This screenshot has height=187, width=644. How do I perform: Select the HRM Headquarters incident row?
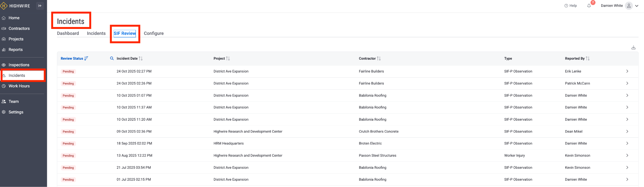229,144
